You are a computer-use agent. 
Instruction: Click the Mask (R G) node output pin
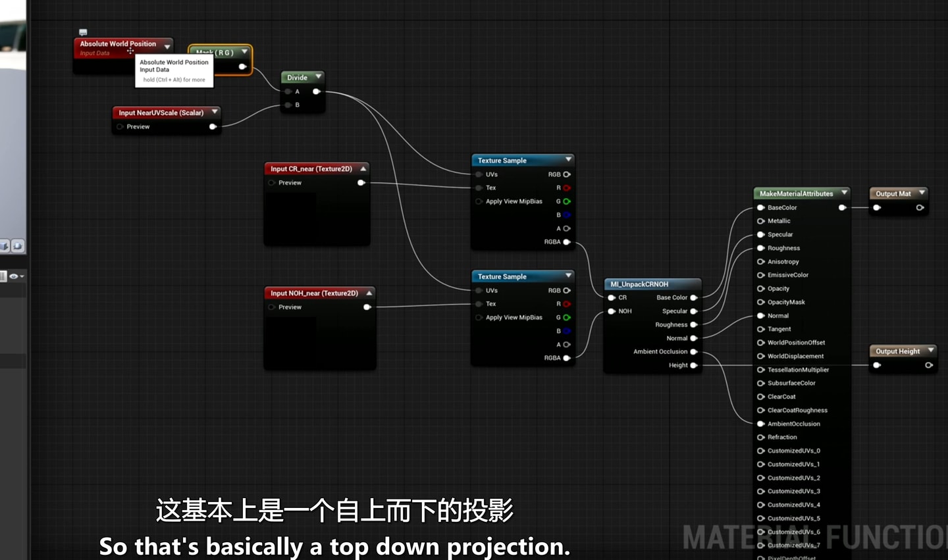[242, 66]
